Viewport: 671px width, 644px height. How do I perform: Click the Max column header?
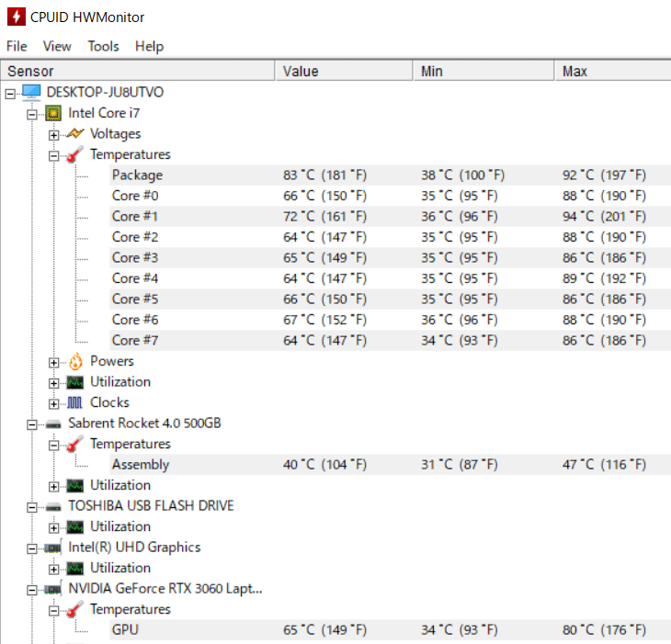click(x=613, y=71)
